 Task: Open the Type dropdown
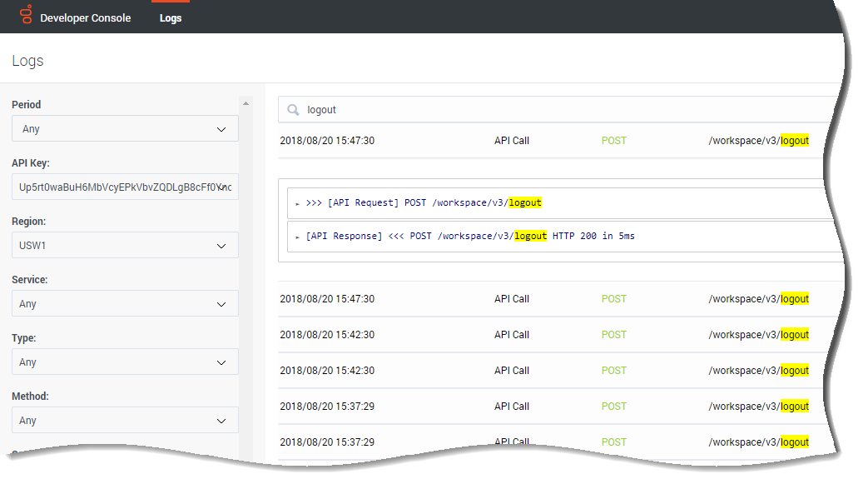click(125, 362)
